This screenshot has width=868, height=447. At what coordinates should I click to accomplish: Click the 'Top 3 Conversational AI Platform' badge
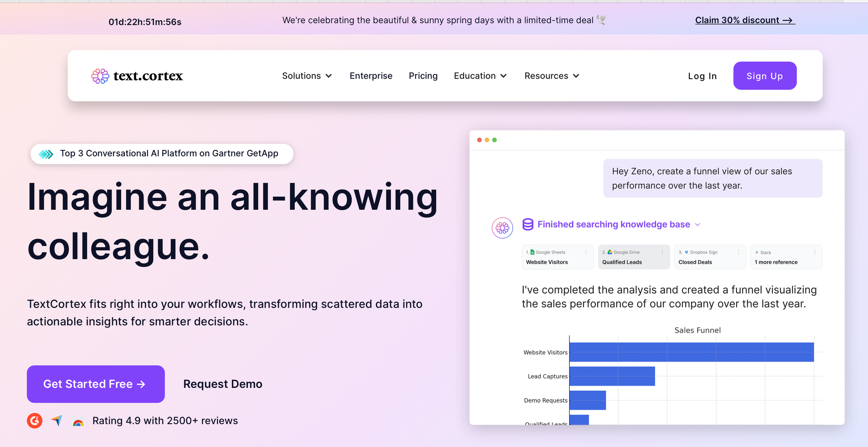(x=162, y=154)
